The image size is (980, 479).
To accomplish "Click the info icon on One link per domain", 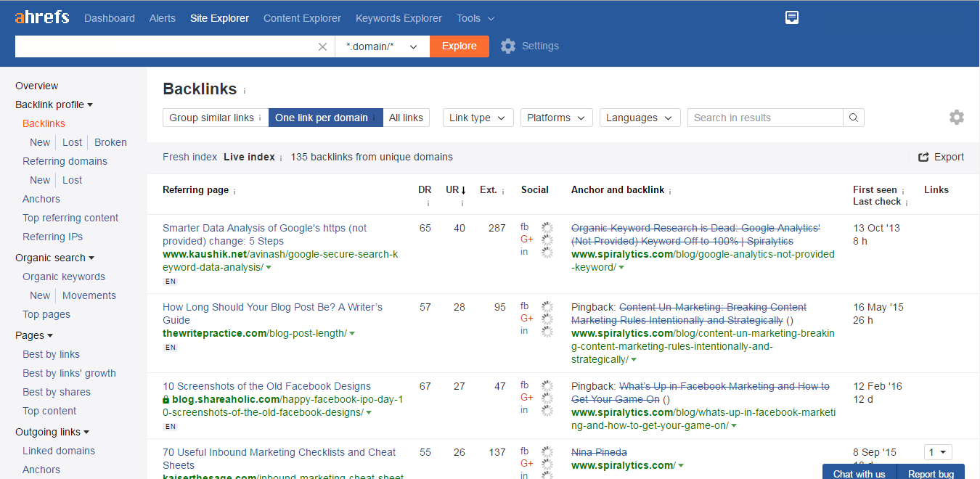I will coord(374,118).
